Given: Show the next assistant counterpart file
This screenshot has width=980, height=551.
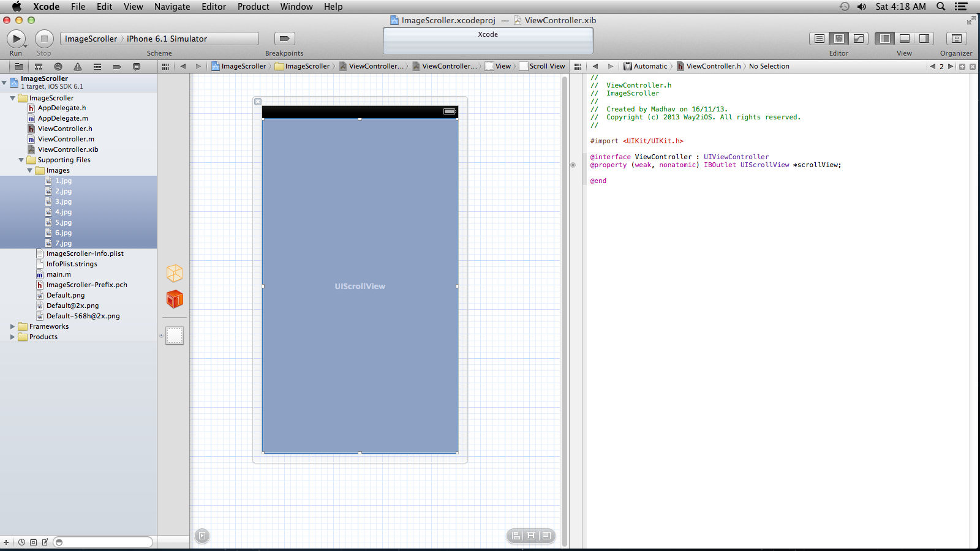Looking at the screenshot, I should 951,66.
